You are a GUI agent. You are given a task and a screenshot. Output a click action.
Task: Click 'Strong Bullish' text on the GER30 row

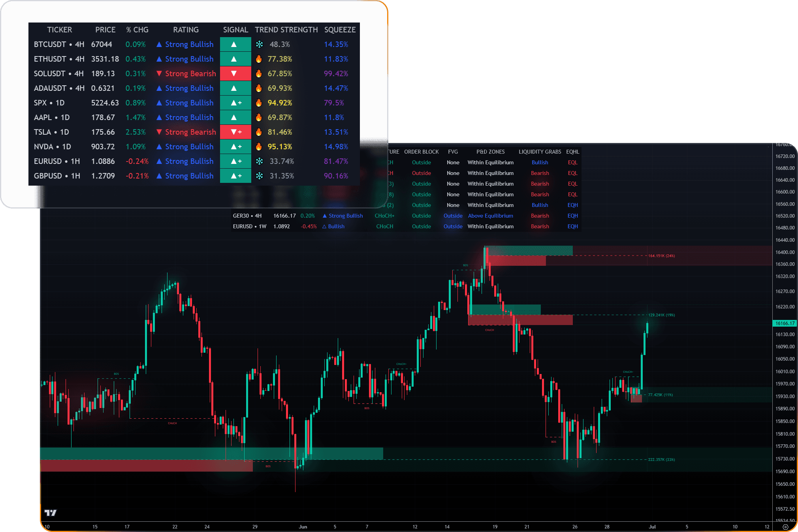click(345, 216)
